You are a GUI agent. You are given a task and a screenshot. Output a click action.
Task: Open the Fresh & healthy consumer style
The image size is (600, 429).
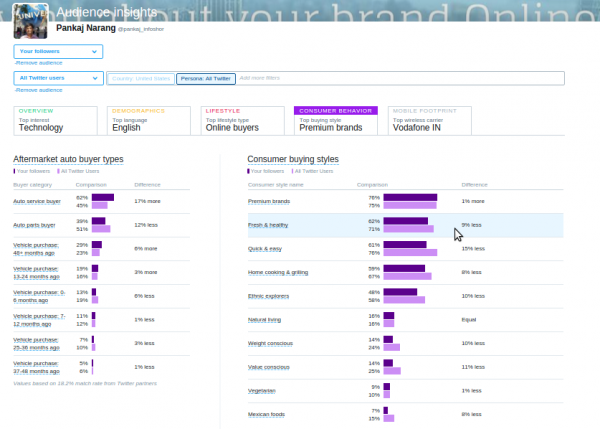[x=268, y=225]
